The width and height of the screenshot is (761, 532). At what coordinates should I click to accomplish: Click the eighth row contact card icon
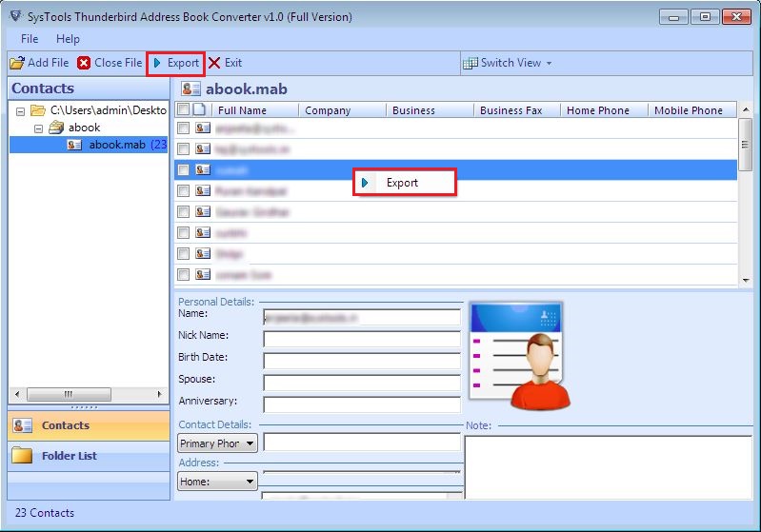click(x=203, y=274)
